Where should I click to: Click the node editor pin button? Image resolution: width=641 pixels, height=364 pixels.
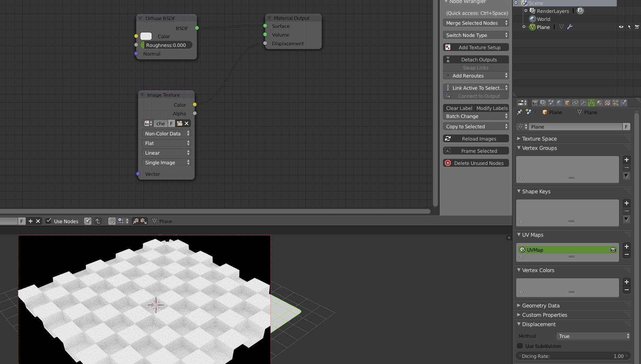click(88, 221)
